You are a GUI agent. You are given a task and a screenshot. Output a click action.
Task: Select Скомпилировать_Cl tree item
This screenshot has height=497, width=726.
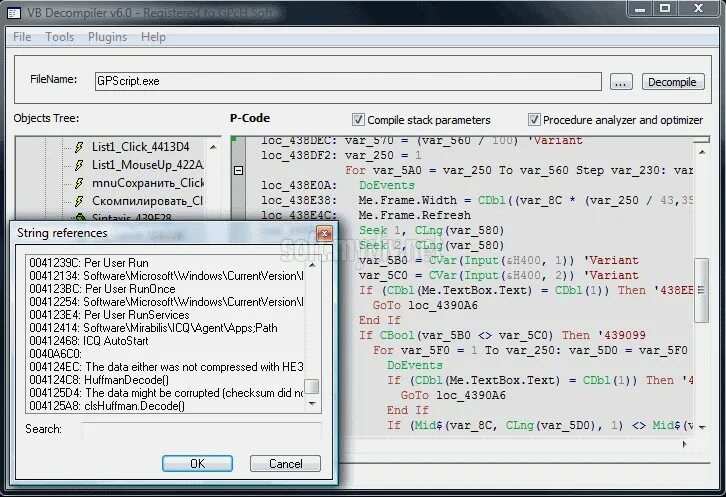tap(147, 201)
